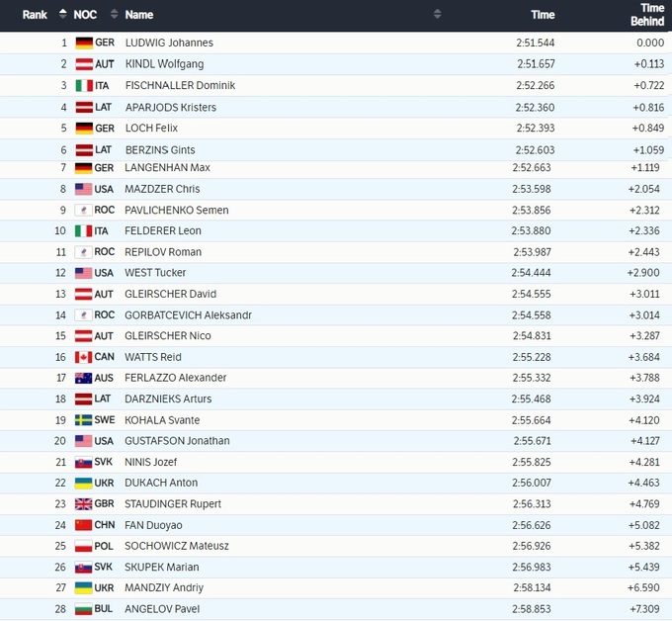Select the DUKACH Anton name entry
672x621 pixels.
[161, 483]
